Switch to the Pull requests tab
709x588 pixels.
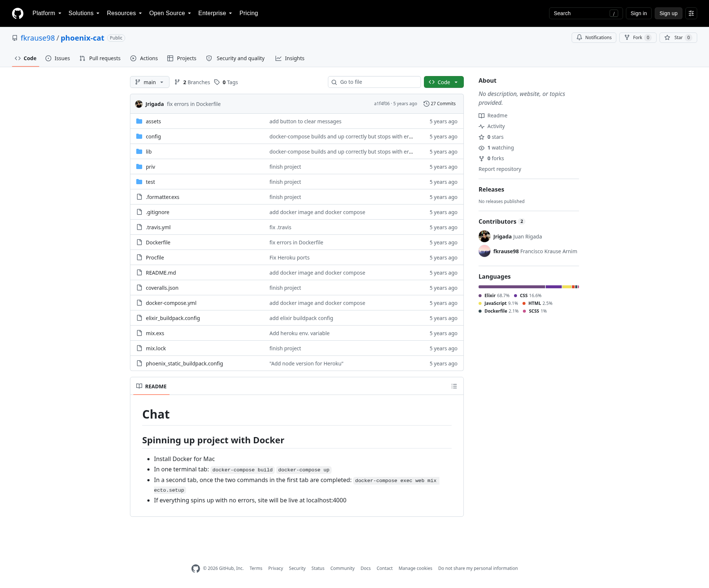click(100, 58)
